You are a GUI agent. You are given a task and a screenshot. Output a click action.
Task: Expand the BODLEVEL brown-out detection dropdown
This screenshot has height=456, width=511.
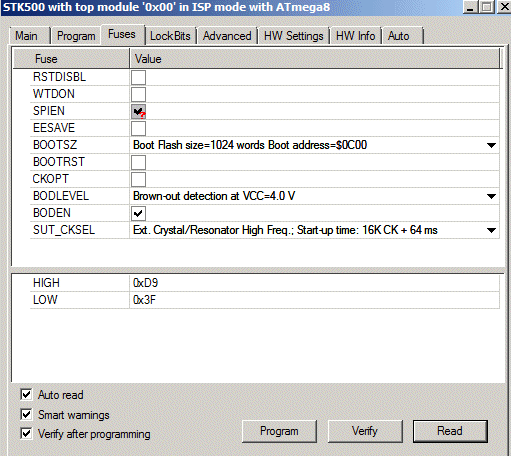491,196
